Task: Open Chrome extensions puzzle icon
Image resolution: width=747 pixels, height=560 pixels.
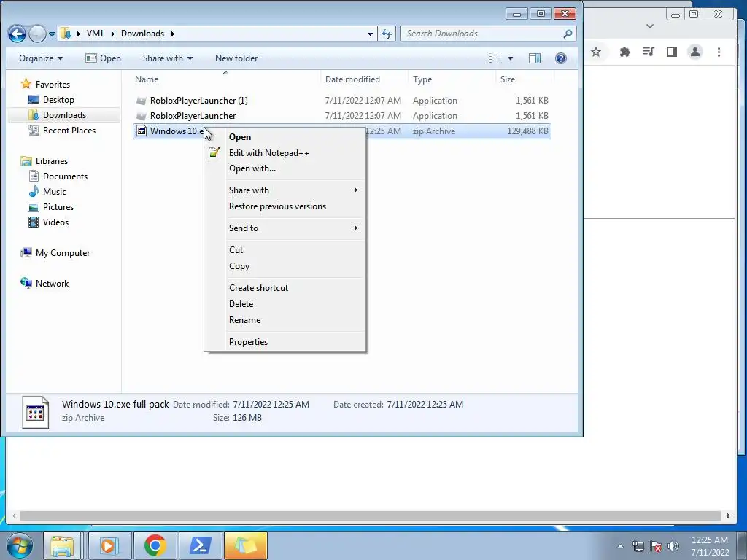Action: (x=625, y=52)
